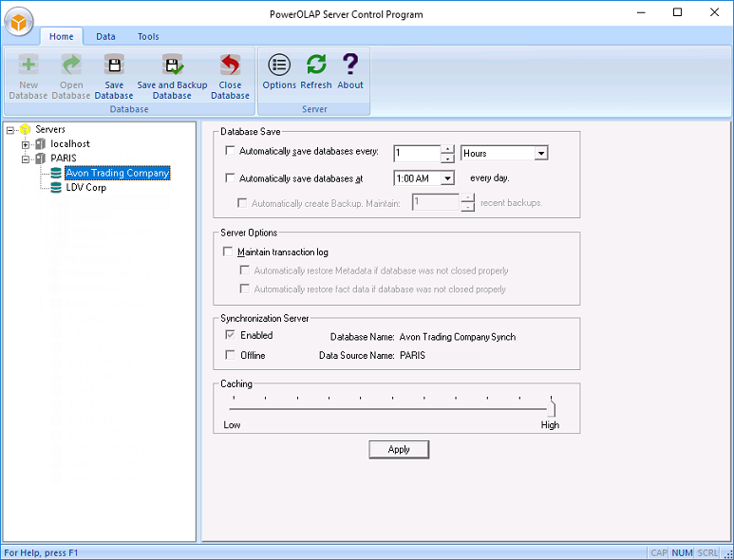This screenshot has height=560, width=734.
Task: Select Avon Trading Company in tree
Action: coord(117,173)
